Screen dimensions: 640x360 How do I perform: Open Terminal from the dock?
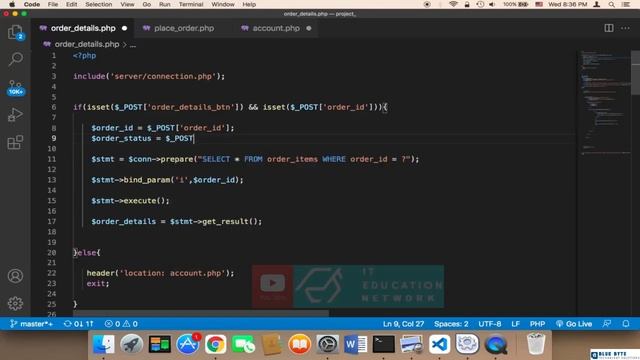click(383, 344)
